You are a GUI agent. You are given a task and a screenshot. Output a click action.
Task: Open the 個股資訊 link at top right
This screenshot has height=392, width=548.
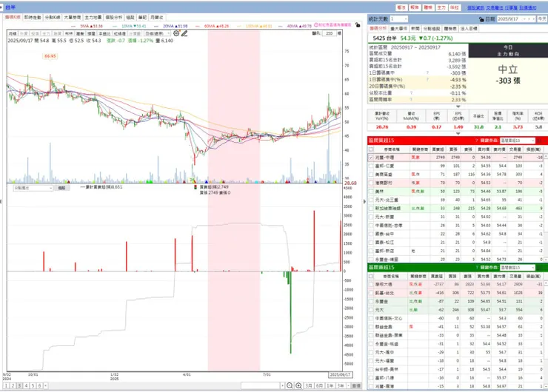click(475, 7)
